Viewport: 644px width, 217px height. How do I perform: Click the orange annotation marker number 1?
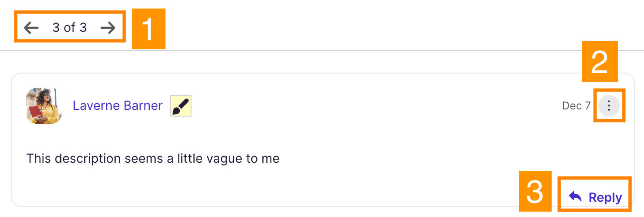(x=148, y=29)
